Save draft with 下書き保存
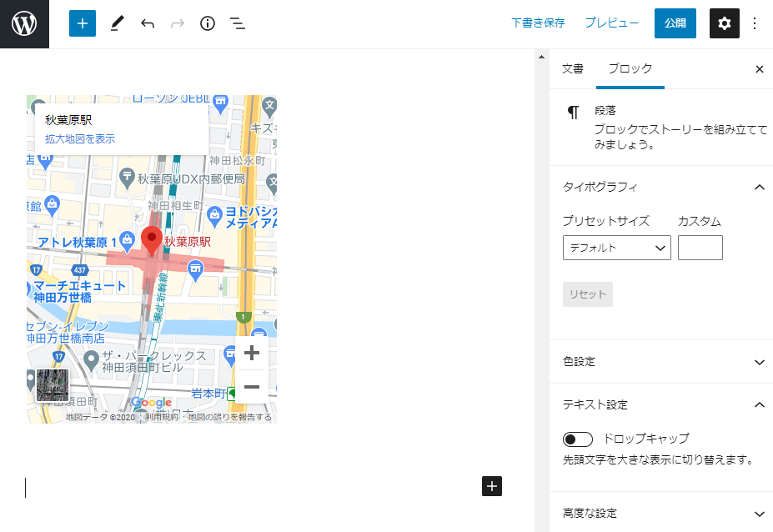Image resolution: width=773 pixels, height=532 pixels. [538, 23]
